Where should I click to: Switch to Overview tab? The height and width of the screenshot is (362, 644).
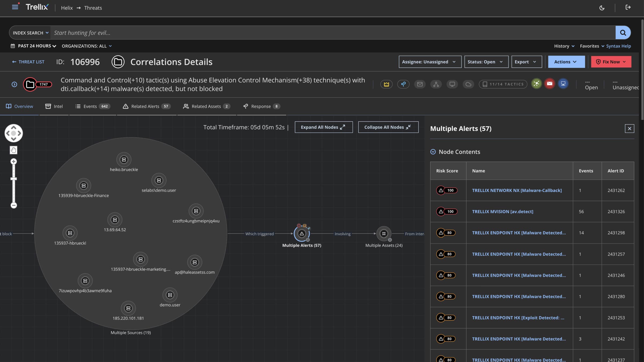pyautogui.click(x=19, y=106)
